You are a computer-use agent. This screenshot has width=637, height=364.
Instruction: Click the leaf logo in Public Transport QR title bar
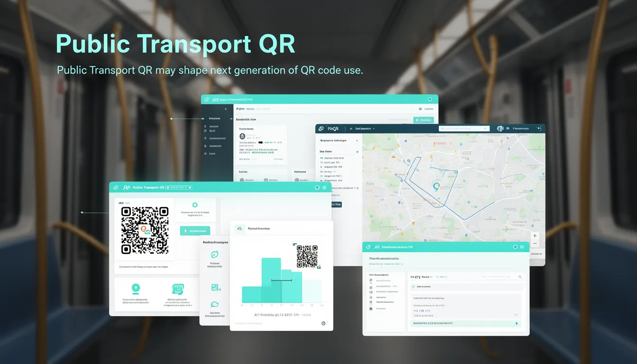[116, 188]
